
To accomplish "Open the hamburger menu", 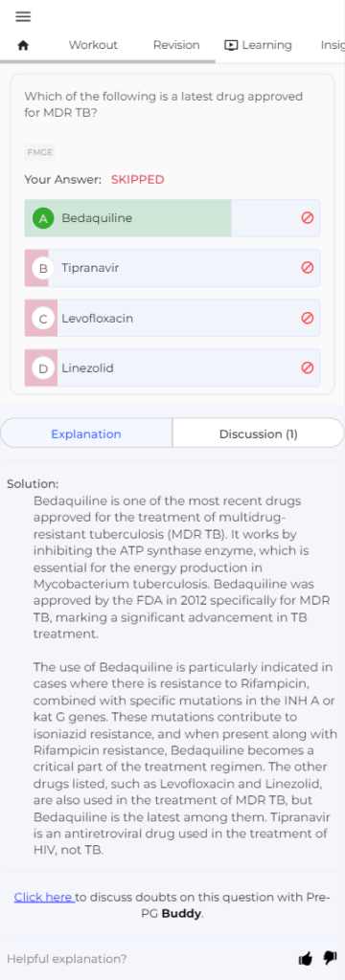I will (23, 17).
